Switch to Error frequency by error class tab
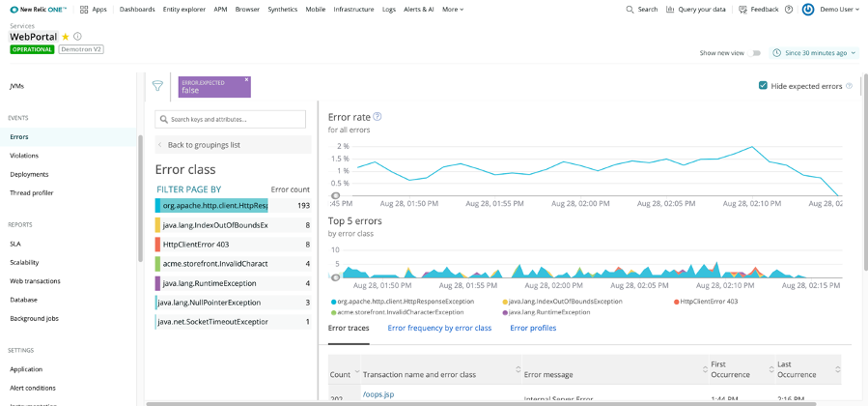This screenshot has height=406, width=868. click(439, 328)
